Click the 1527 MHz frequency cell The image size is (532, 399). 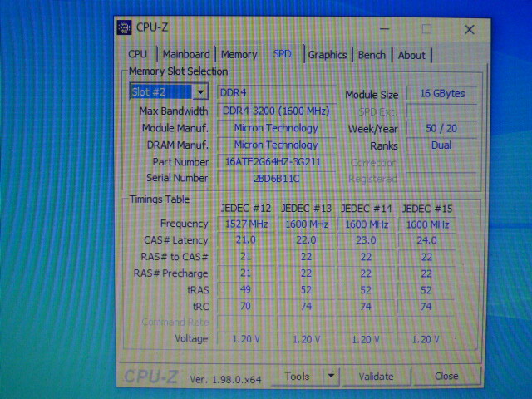click(246, 224)
